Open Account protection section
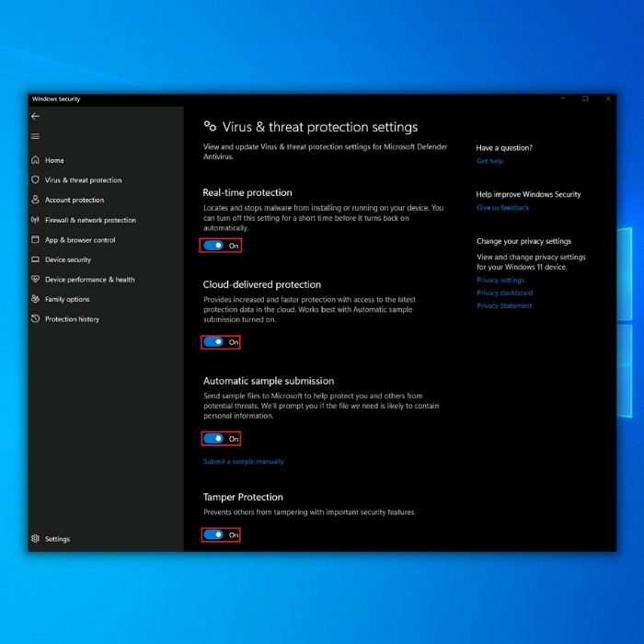The height and width of the screenshot is (644, 644). click(x=75, y=200)
